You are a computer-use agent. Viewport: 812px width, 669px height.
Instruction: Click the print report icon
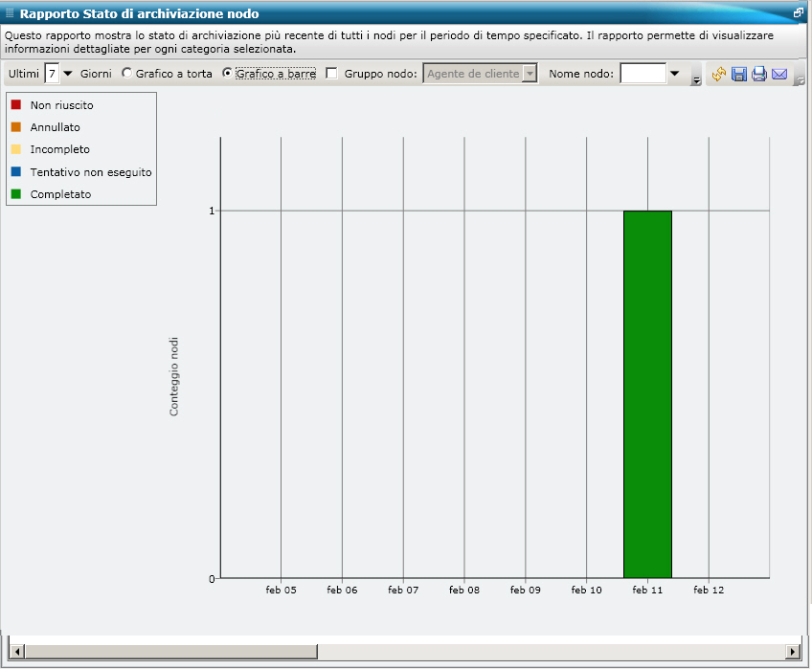759,74
